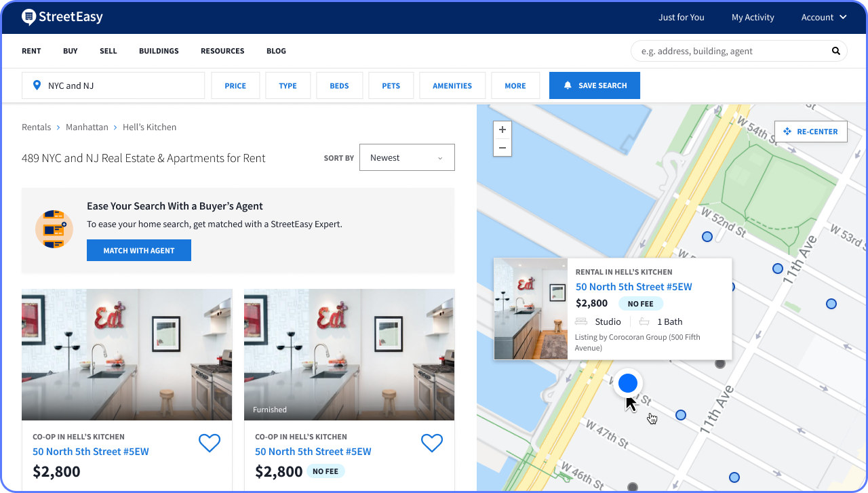This screenshot has height=493, width=868.
Task: Click 'Ease Your Search With a Buyer's Agent'
Action: (175, 206)
